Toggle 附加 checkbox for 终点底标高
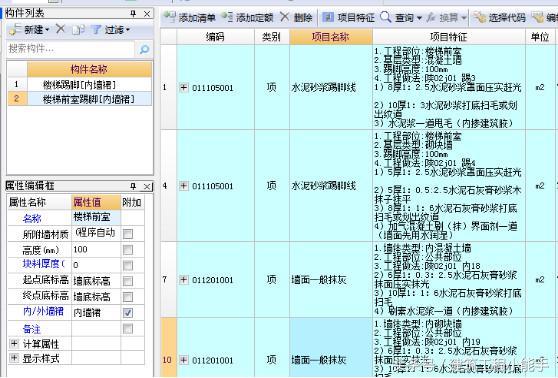558x378 pixels. pyautogui.click(x=128, y=297)
